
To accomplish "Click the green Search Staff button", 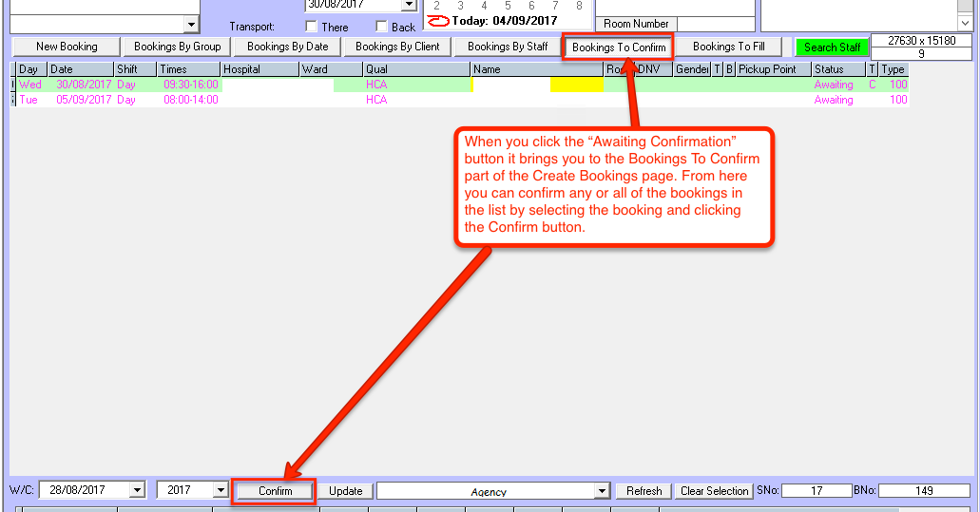I will click(x=832, y=47).
